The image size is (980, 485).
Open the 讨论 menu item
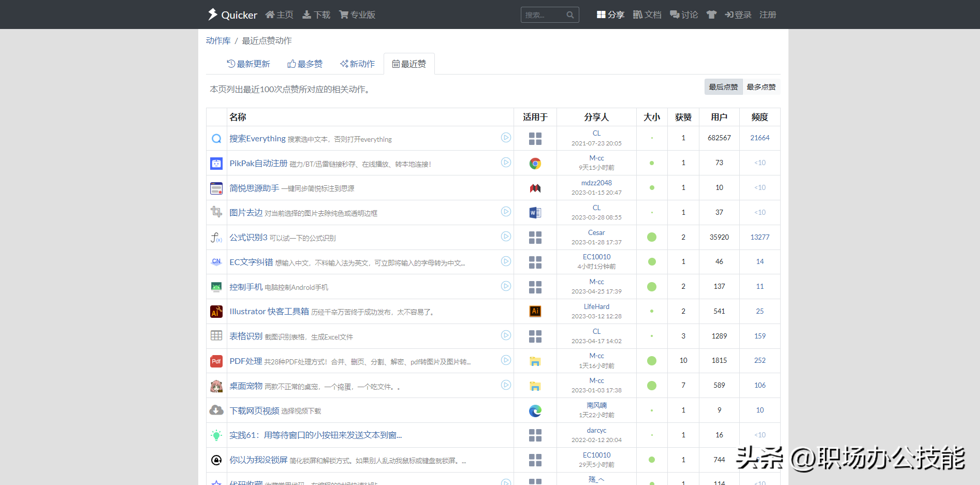684,14
